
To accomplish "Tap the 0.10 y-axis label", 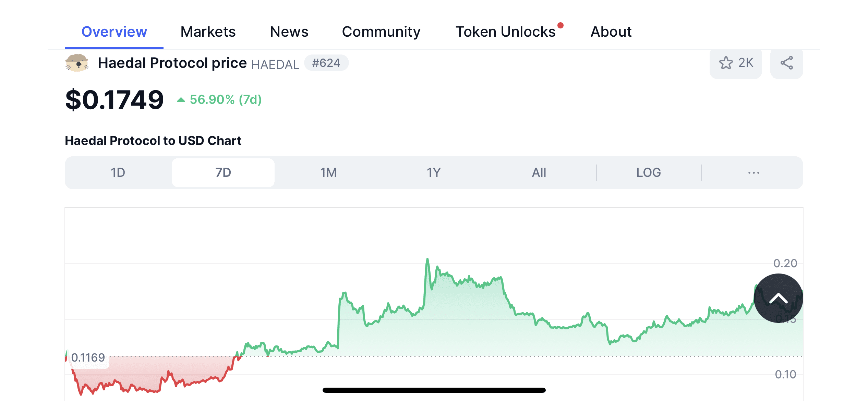I will coord(785,374).
